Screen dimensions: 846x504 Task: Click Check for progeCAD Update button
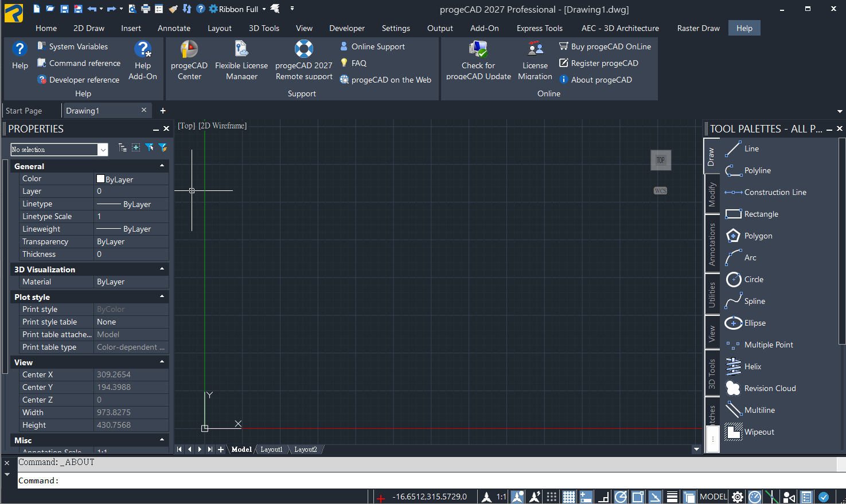[478, 60]
